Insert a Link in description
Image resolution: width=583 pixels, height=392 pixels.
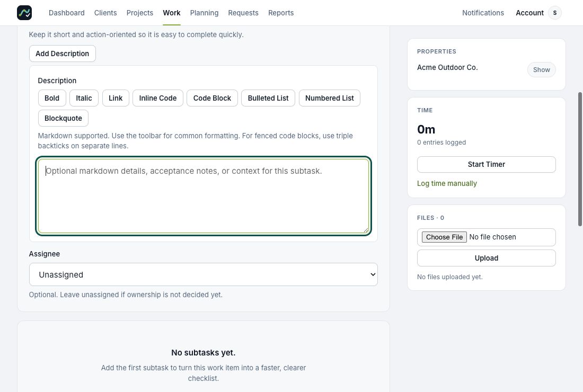[116, 98]
